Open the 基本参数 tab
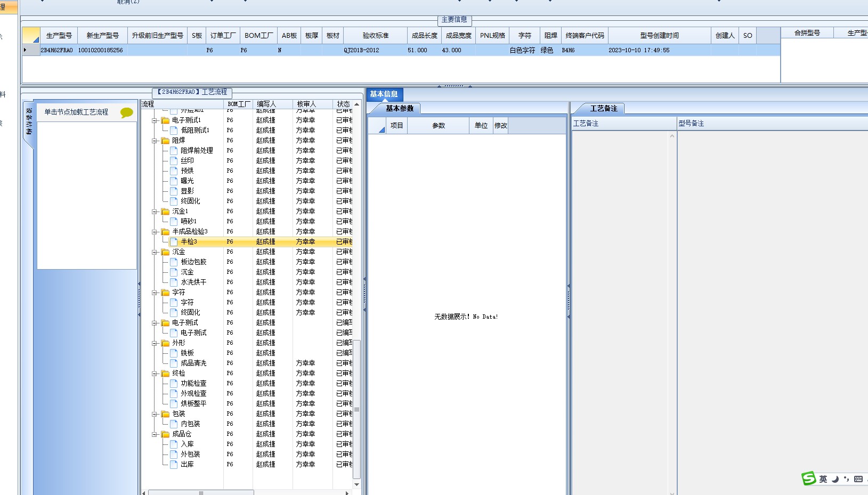Viewport: 868px width, 495px height. click(400, 108)
